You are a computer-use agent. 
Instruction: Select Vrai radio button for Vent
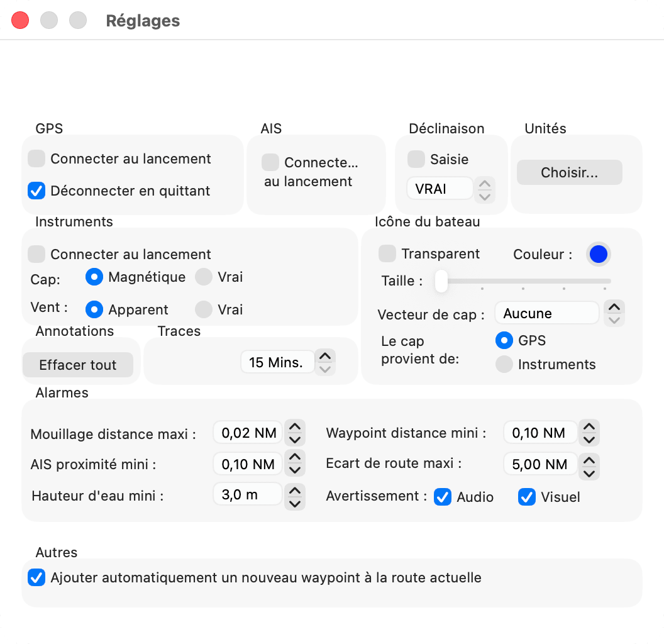pos(204,309)
